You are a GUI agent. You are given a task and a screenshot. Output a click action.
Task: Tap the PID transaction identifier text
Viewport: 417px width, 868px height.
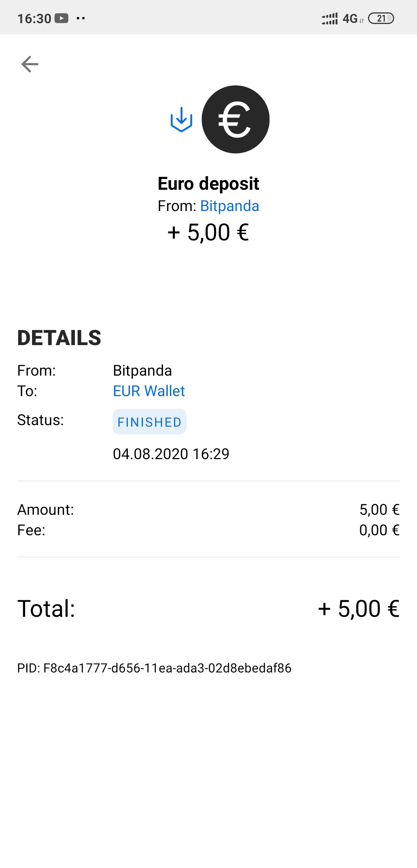point(154,668)
